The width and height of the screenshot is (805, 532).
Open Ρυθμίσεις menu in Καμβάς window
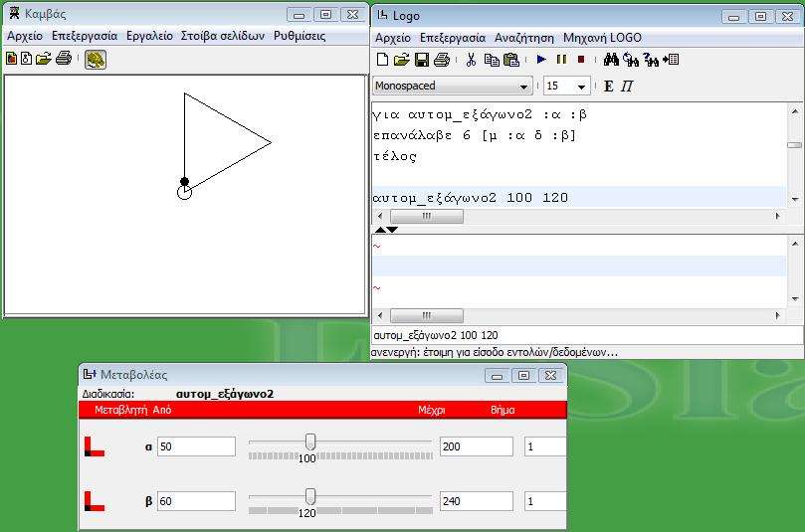pyautogui.click(x=300, y=36)
